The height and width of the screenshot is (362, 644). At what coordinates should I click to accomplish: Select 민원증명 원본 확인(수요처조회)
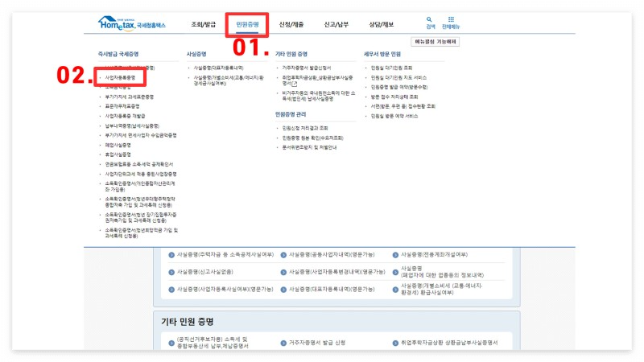click(312, 138)
